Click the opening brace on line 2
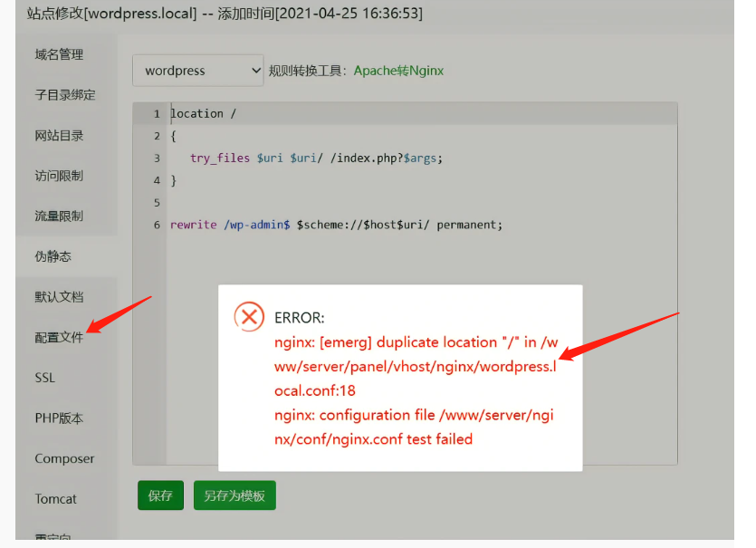The width and height of the screenshot is (756, 548). 174,136
